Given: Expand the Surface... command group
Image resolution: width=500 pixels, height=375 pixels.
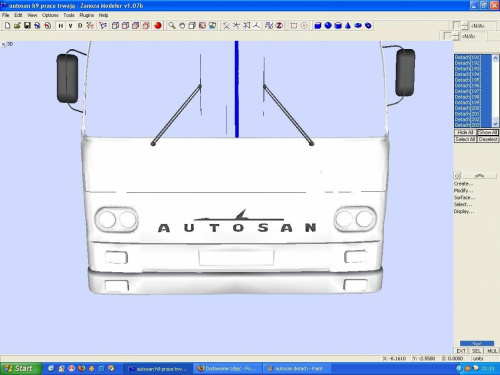Looking at the screenshot, I should coord(464,198).
